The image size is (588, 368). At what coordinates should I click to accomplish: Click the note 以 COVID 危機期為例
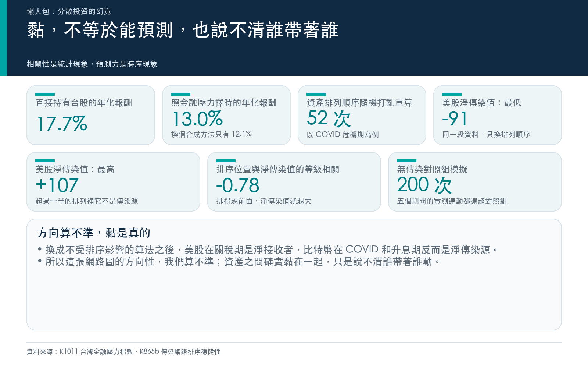tap(343, 135)
